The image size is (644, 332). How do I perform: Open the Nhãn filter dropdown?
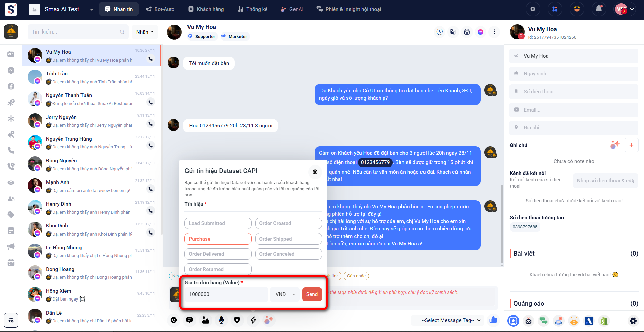coord(145,32)
